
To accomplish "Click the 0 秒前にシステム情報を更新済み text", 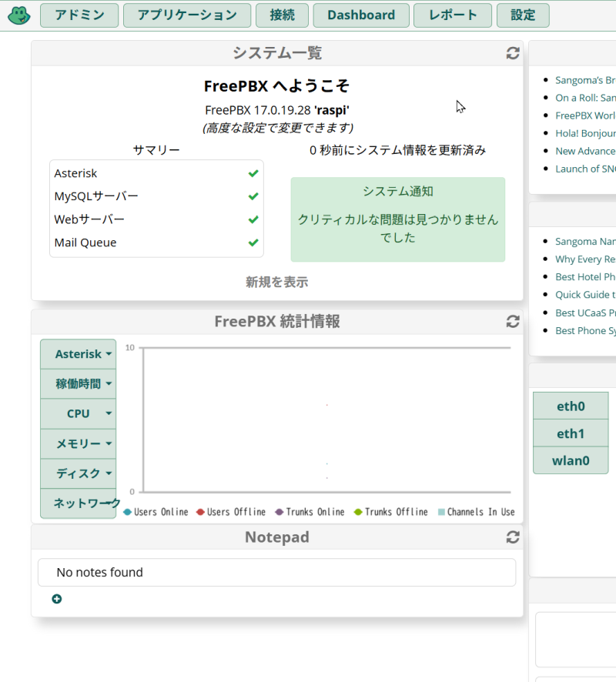I will 397,151.
